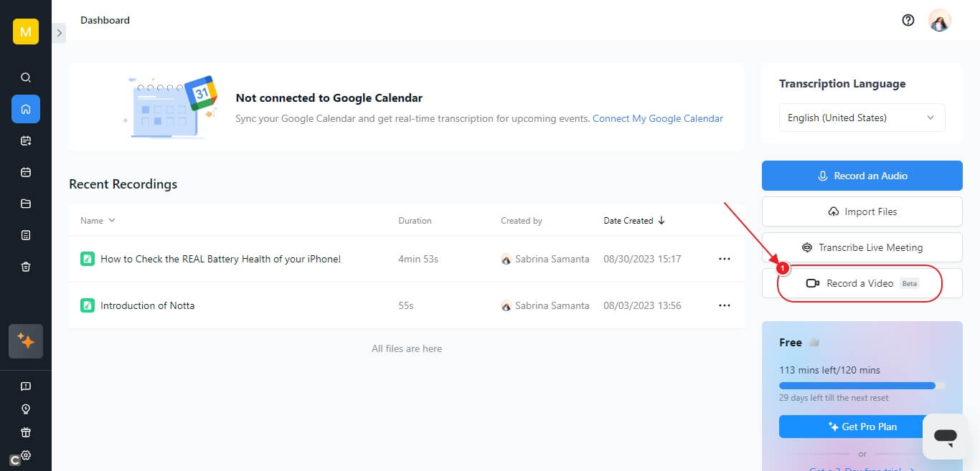This screenshot has width=980, height=471.
Task: Sort recordings by Name column chevron
Action: (x=111, y=221)
